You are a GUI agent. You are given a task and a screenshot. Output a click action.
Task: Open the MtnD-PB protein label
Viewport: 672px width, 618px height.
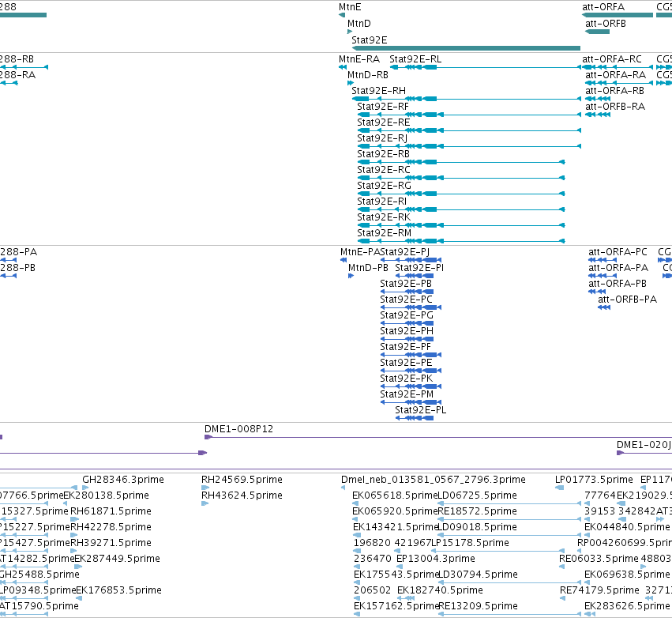coord(368,268)
